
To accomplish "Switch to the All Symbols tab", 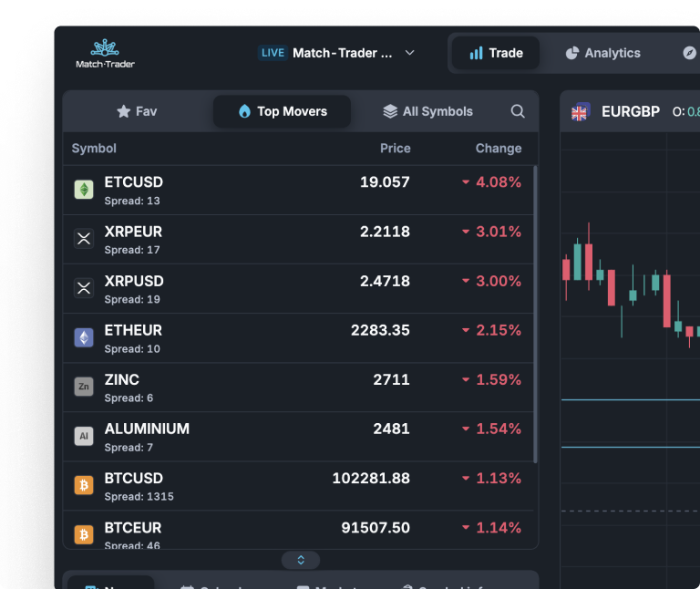I will (x=427, y=111).
